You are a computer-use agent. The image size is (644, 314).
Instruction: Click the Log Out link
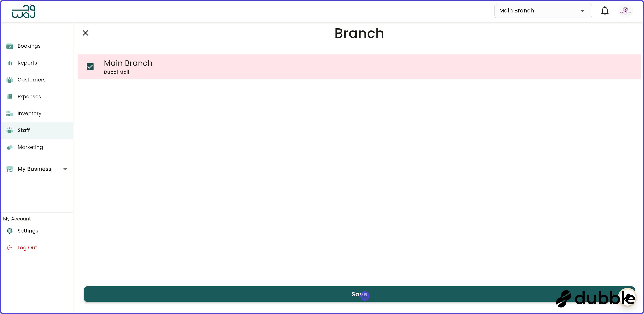pos(27,248)
